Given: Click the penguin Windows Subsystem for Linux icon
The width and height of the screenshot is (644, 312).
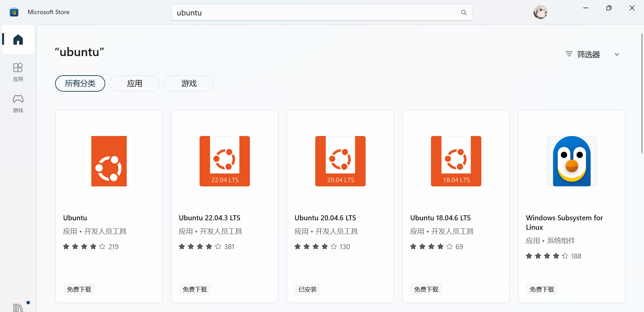Looking at the screenshot, I should point(572,161).
